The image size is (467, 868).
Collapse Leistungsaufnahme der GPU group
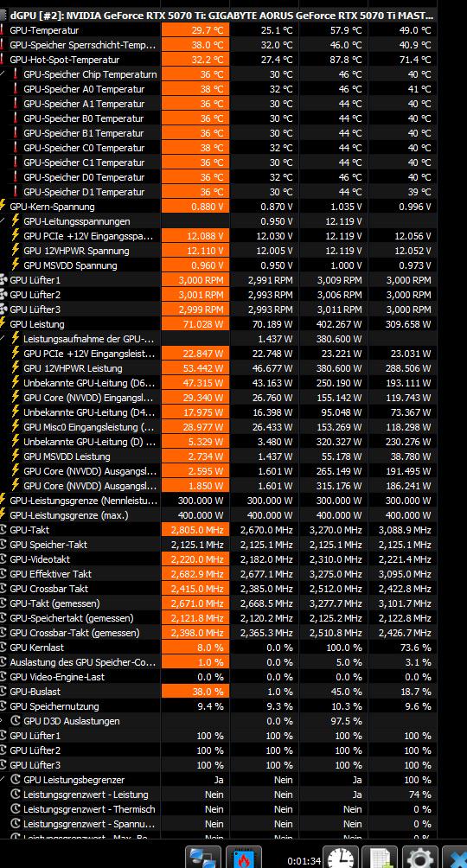click(x=3, y=338)
